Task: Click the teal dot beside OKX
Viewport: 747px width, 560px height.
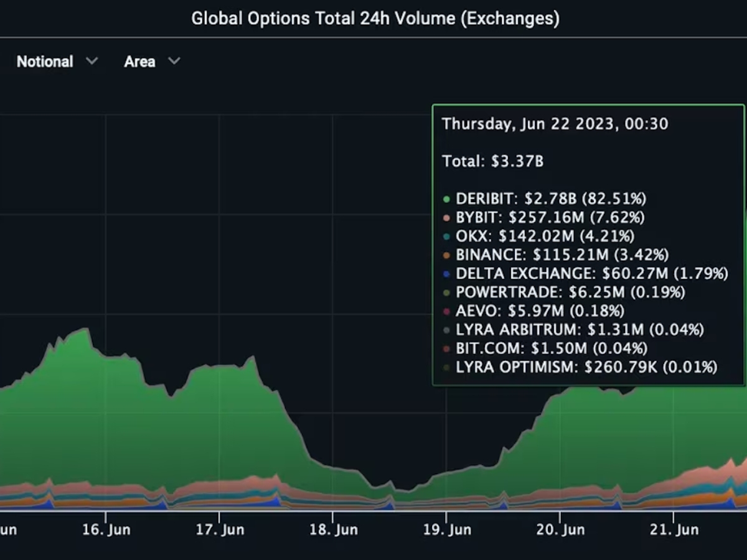Action: tap(446, 236)
